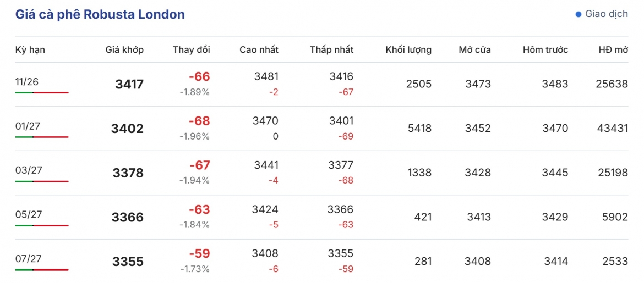Select the HĐ mở column header
This screenshot has height=283, width=644.
pyautogui.click(x=613, y=50)
